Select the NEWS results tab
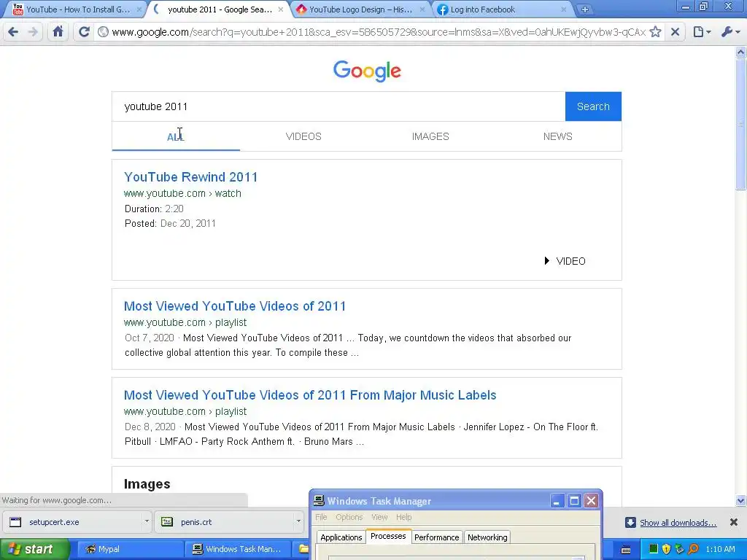 pos(557,136)
